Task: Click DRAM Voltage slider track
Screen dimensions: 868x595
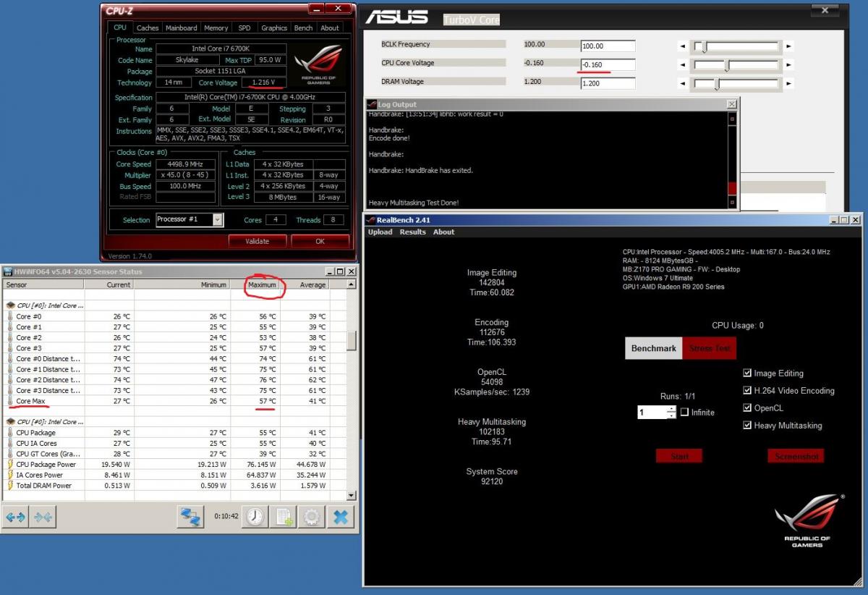Action: (735, 84)
